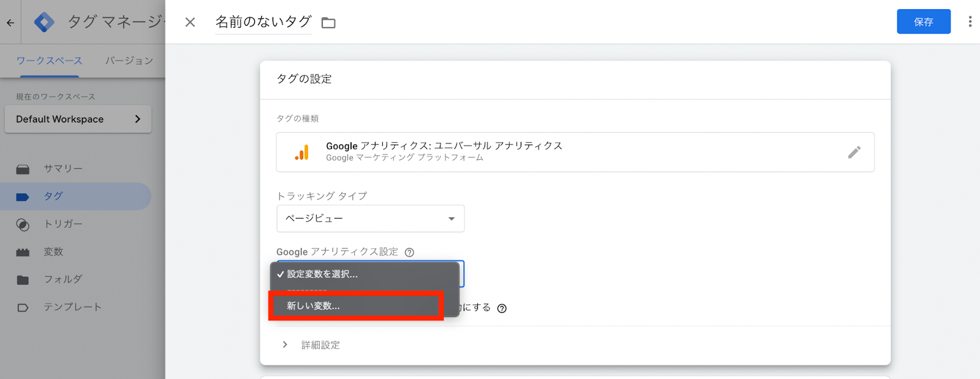Click the back arrow beside Tag Manager logo
The width and height of the screenshot is (980, 379).
click(10, 23)
